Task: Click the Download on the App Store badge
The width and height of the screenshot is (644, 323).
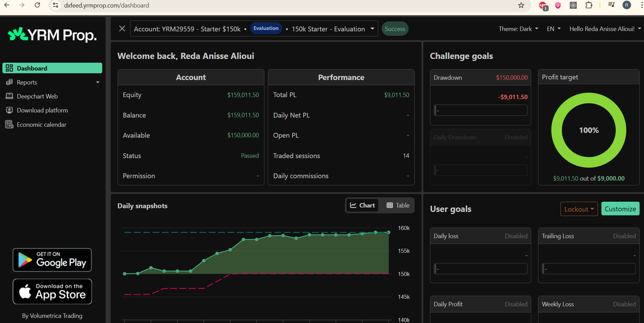Action: click(52, 291)
